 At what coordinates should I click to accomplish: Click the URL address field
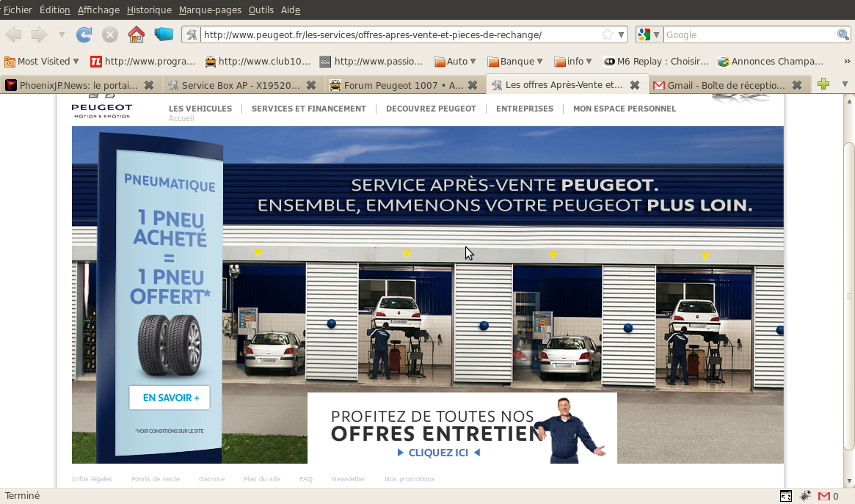[401, 35]
